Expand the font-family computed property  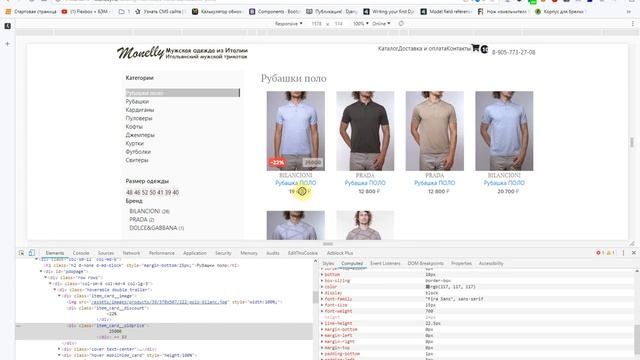pos(322,299)
